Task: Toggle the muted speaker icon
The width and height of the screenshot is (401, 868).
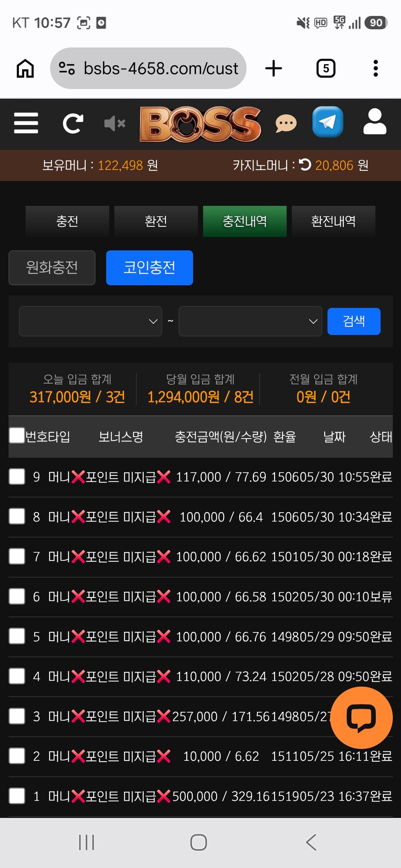Action: click(114, 124)
